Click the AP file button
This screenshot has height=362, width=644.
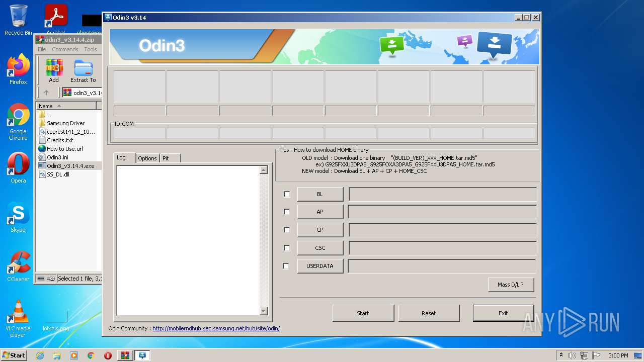[320, 212]
